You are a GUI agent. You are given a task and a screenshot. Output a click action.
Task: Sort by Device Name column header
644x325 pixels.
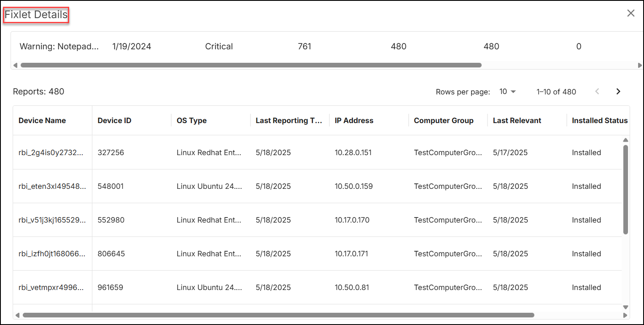click(x=42, y=121)
